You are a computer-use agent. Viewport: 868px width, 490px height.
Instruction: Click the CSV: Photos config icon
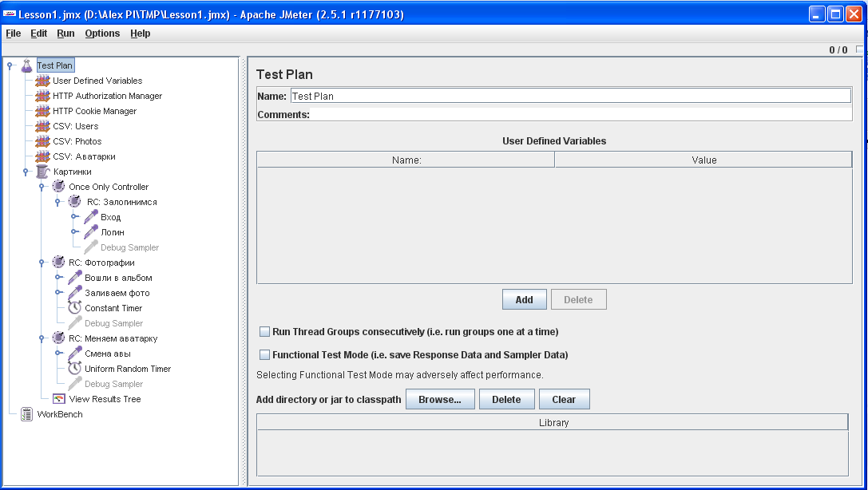42,141
